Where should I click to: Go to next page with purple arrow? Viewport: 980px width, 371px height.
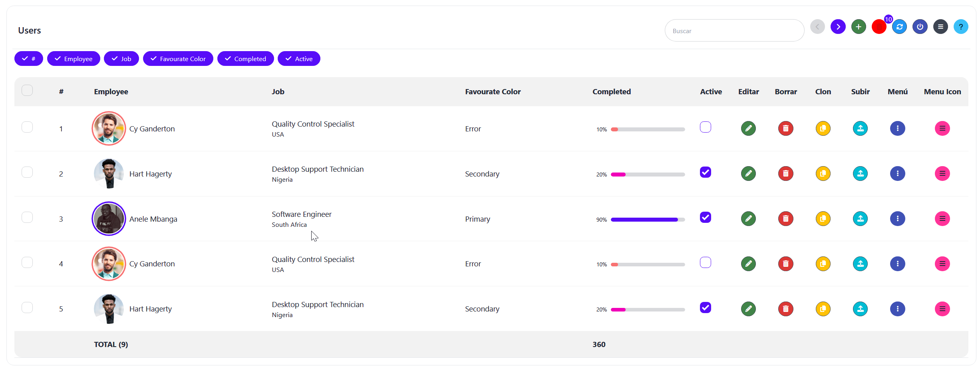click(838, 27)
